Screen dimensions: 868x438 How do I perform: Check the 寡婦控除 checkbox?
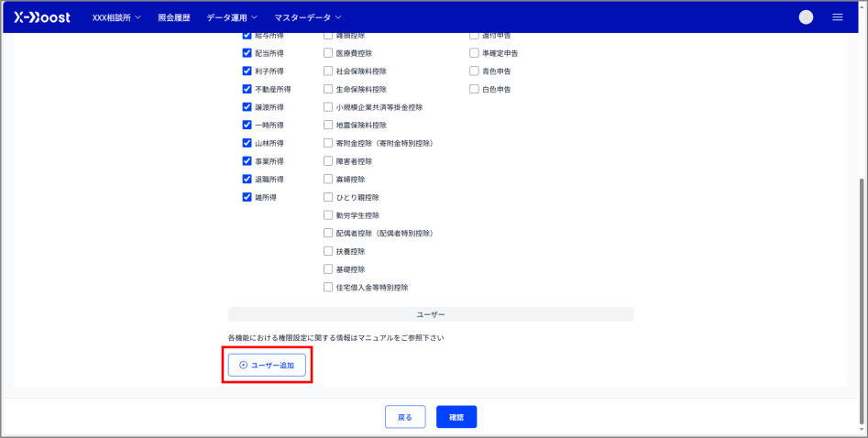tap(328, 179)
